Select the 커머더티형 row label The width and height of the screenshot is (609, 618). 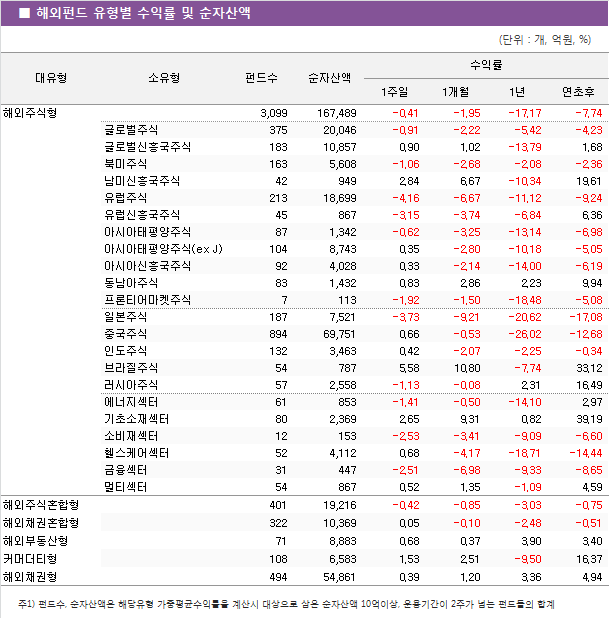(30, 559)
